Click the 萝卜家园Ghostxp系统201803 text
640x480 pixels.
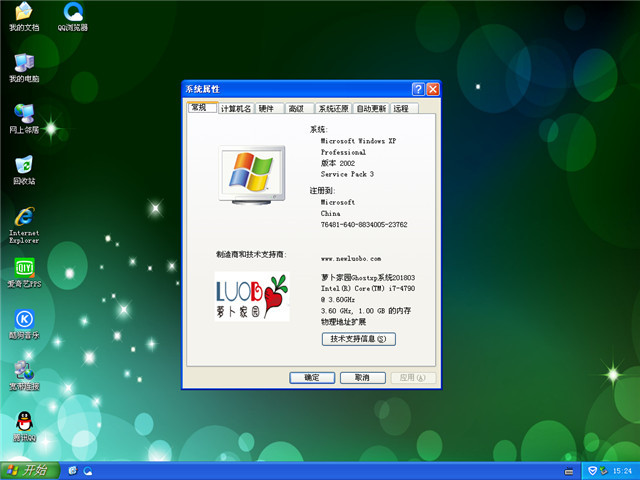tap(368, 278)
